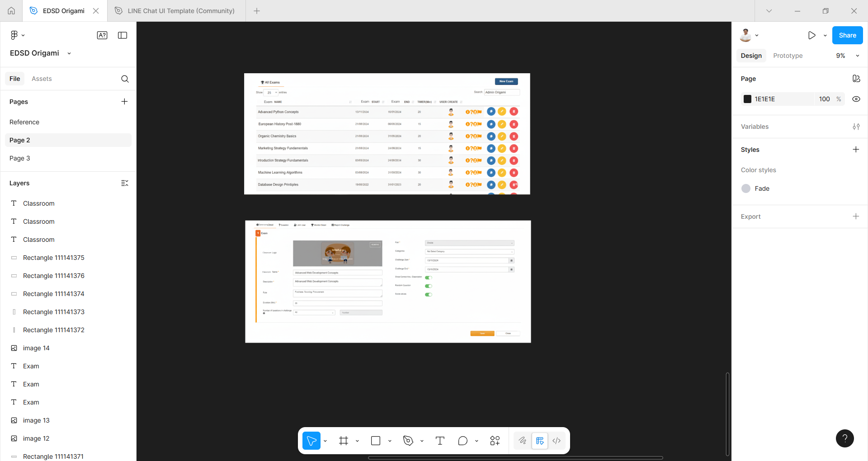Image resolution: width=868 pixels, height=461 pixels.
Task: Switch to the Assets tab
Action: (42, 79)
